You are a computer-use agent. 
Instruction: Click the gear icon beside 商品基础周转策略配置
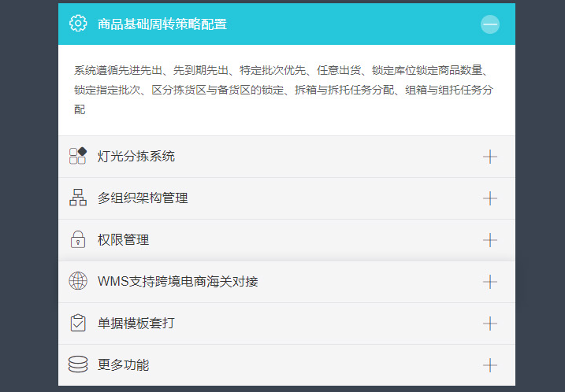[x=78, y=24]
